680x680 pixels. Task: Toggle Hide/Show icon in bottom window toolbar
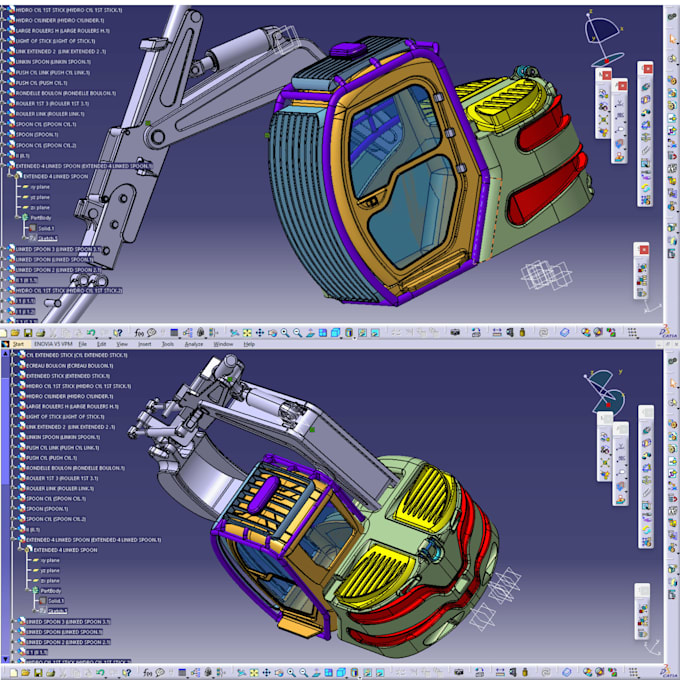[x=368, y=673]
